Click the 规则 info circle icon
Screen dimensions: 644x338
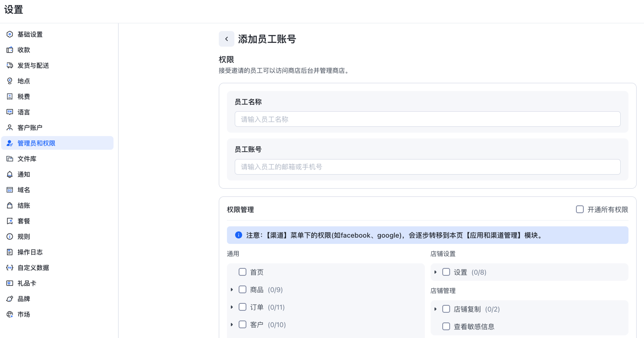pos(10,236)
